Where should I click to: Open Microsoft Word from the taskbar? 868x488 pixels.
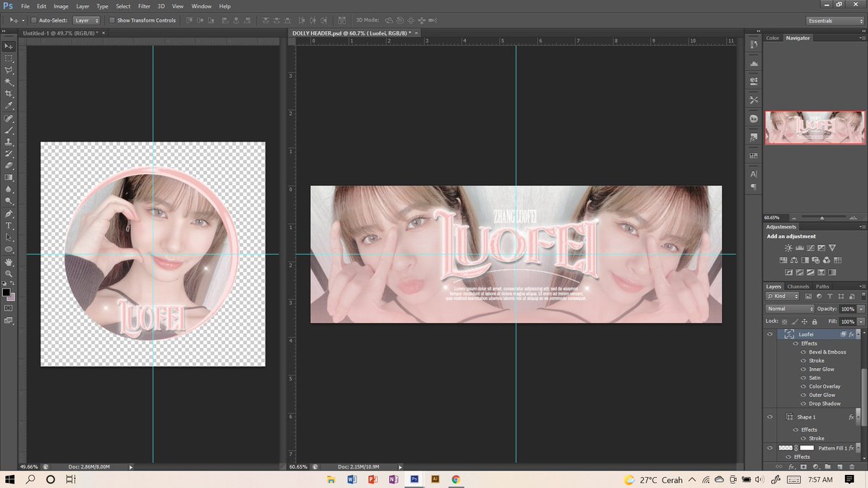(x=352, y=479)
